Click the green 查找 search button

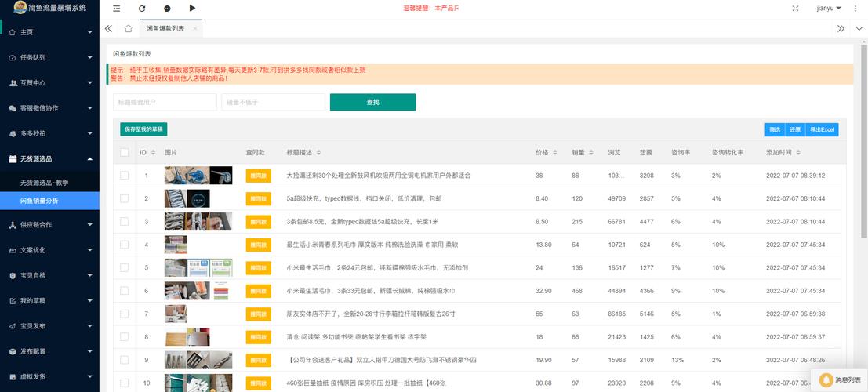pyautogui.click(x=372, y=103)
